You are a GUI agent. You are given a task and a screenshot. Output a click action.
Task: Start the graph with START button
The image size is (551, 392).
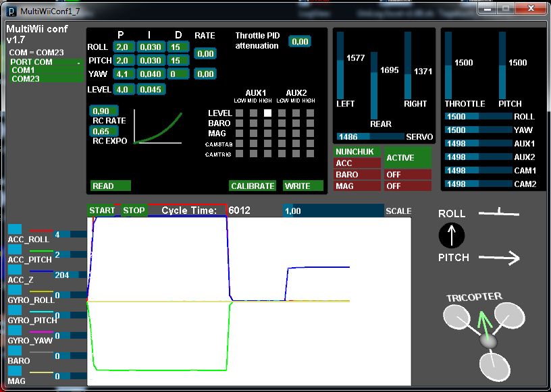tap(101, 211)
